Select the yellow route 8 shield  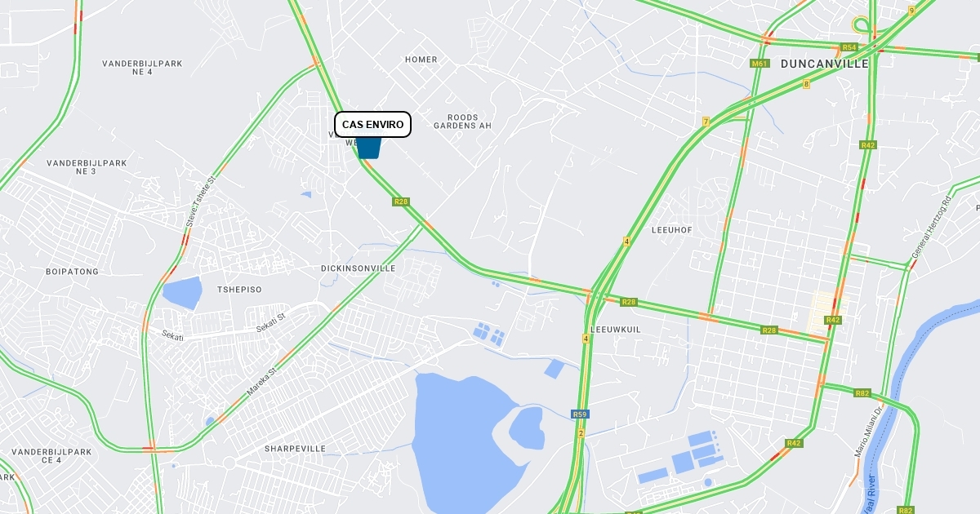(806, 84)
